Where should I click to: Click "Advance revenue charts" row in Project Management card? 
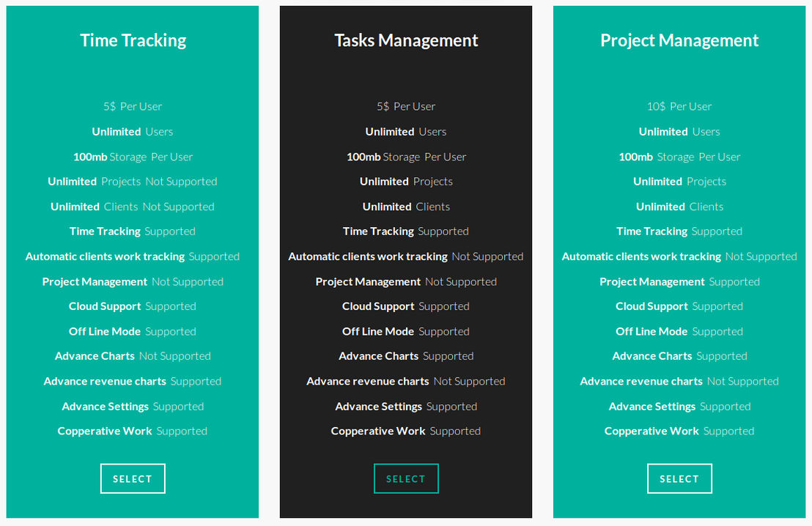coord(679,382)
